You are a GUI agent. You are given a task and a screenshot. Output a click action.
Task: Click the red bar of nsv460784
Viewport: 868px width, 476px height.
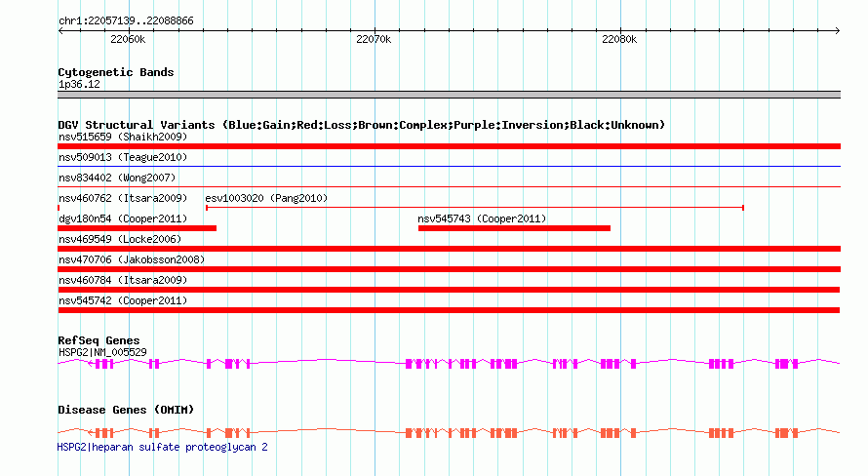point(449,290)
